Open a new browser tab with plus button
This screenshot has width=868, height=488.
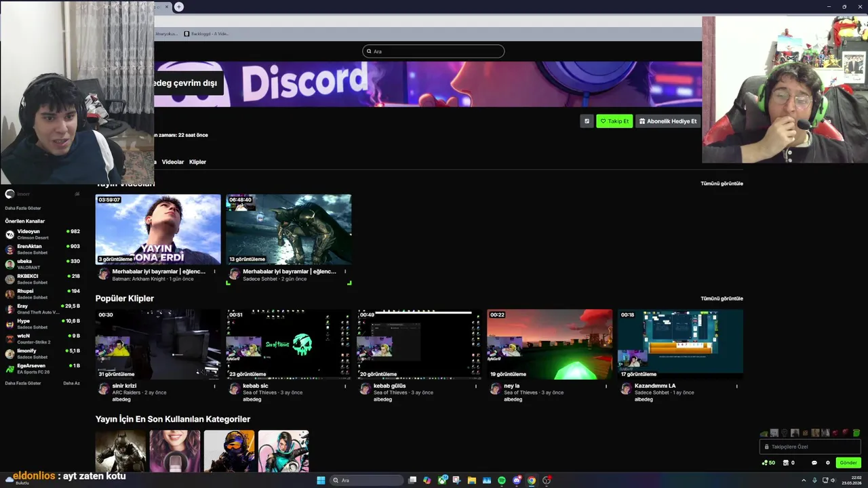pos(178,7)
